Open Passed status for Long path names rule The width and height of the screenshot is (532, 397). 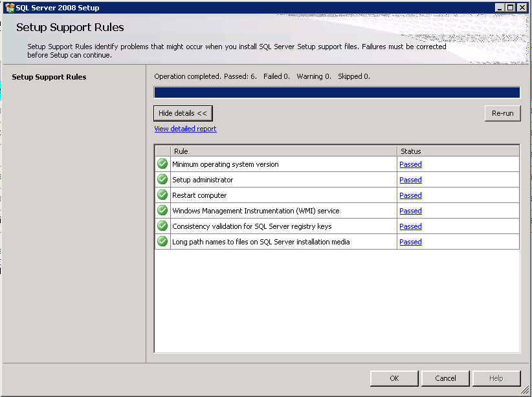tap(410, 242)
